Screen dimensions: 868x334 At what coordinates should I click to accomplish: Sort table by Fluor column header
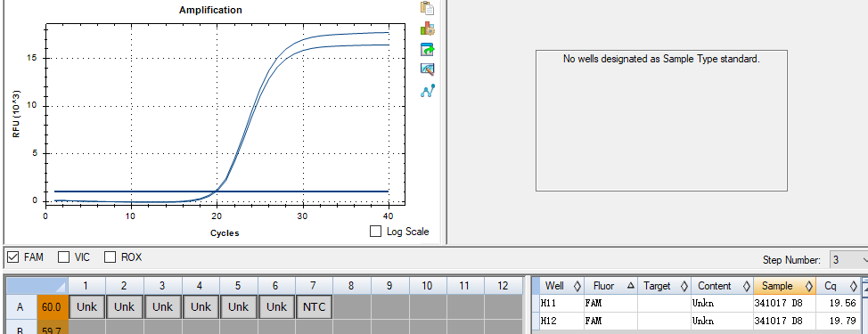pyautogui.click(x=610, y=286)
